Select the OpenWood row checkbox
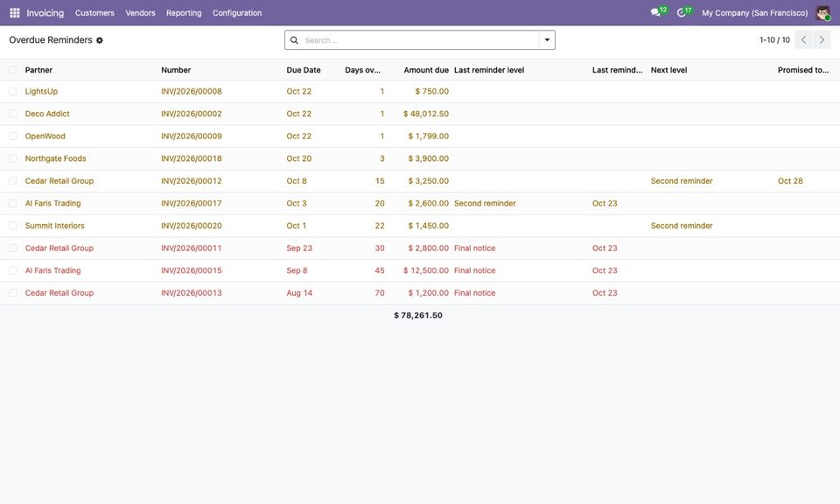Image resolution: width=840 pixels, height=504 pixels. tap(13, 136)
